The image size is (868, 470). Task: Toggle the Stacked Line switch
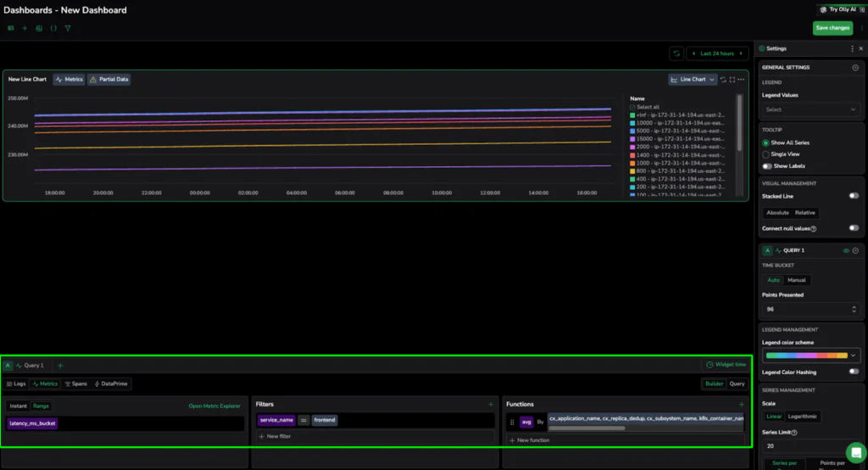pos(854,196)
